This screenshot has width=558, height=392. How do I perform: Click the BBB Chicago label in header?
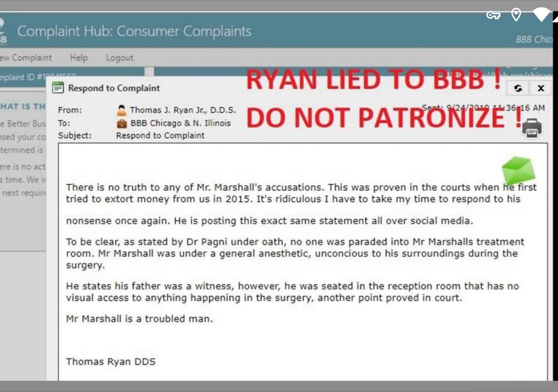pyautogui.click(x=534, y=39)
